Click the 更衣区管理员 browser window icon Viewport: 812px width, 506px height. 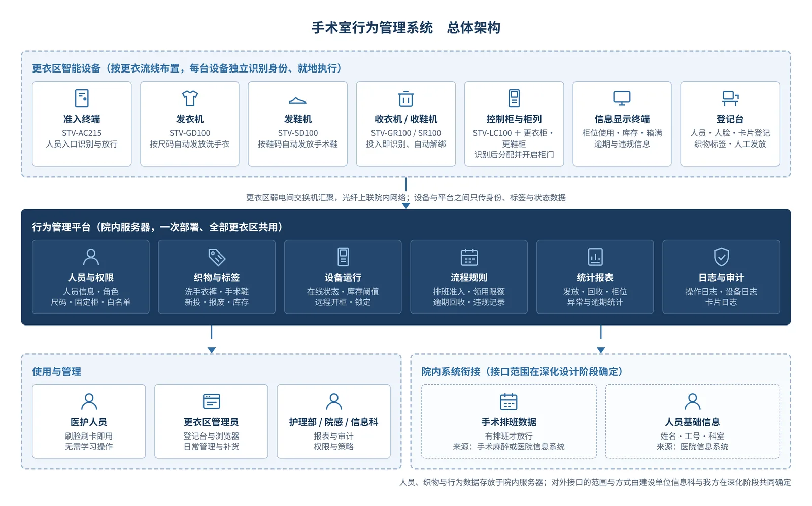(211, 402)
